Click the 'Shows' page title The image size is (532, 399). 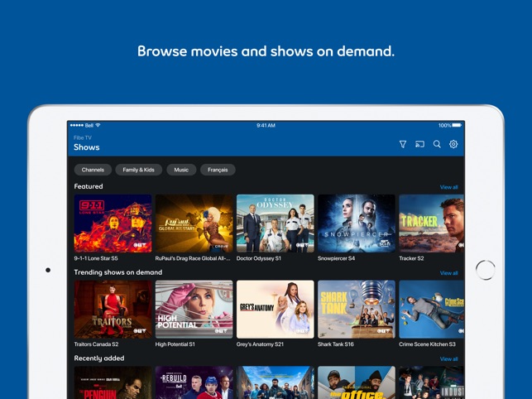pos(87,147)
